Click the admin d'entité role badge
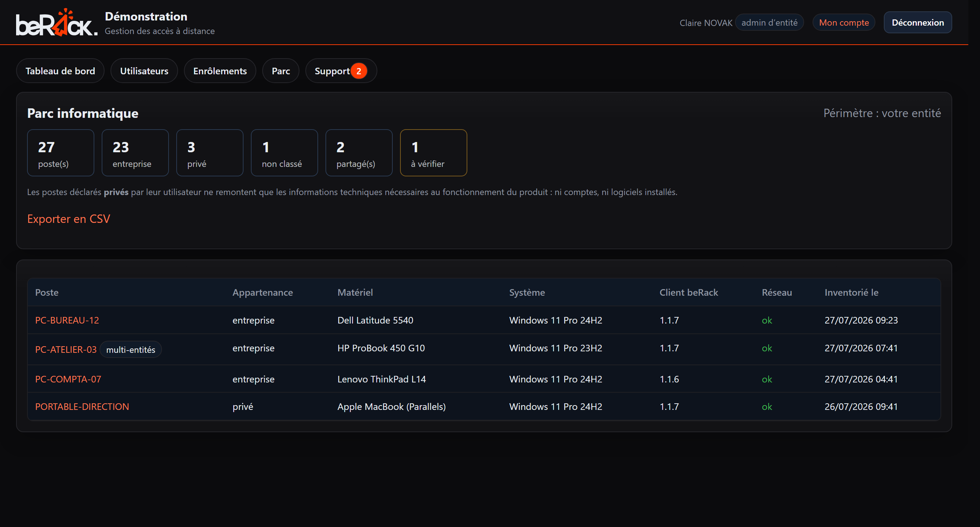 (x=769, y=22)
